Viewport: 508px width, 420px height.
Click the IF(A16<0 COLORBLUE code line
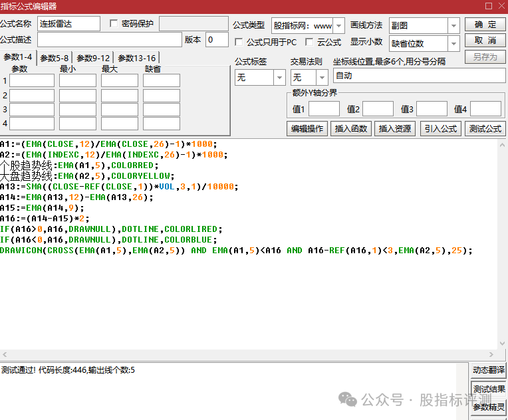pyautogui.click(x=108, y=240)
